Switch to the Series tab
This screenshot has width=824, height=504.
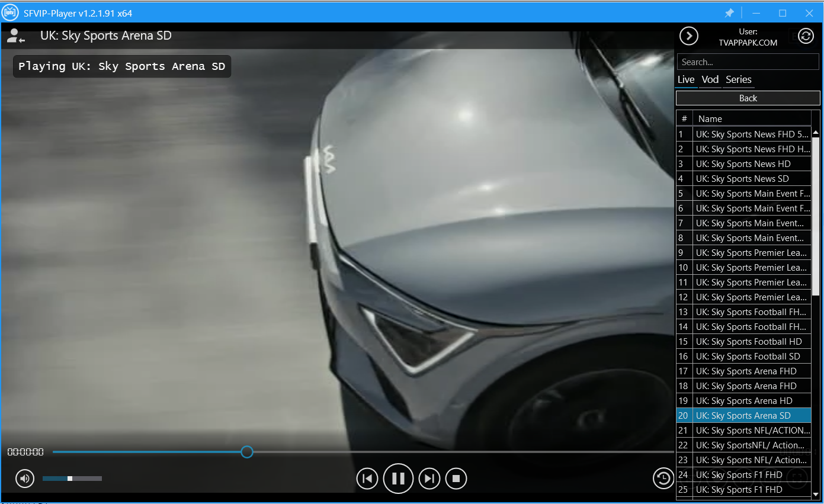(738, 79)
